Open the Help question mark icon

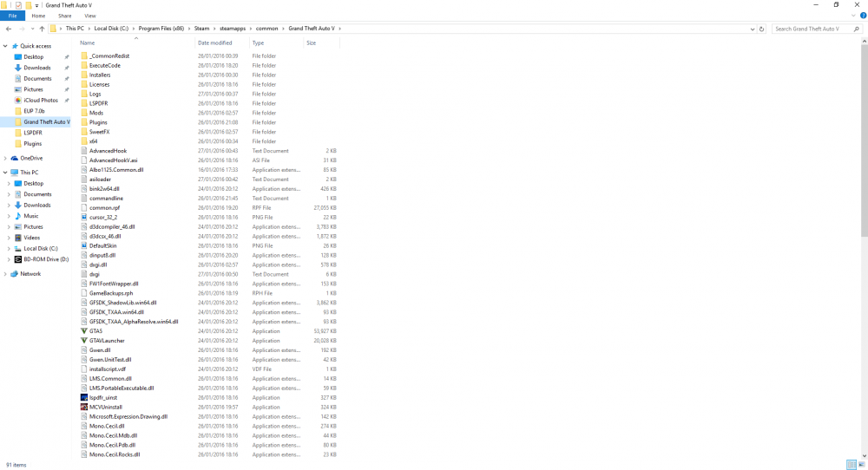863,16
